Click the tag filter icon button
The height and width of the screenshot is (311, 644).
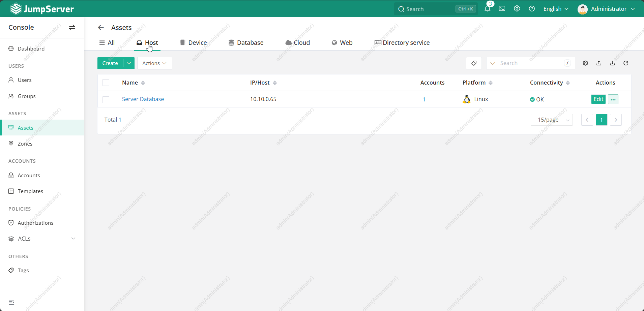pyautogui.click(x=474, y=63)
